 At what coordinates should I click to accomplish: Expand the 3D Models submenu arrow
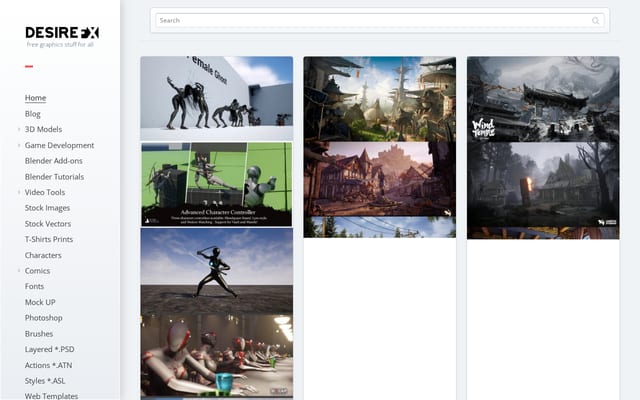coord(19,129)
